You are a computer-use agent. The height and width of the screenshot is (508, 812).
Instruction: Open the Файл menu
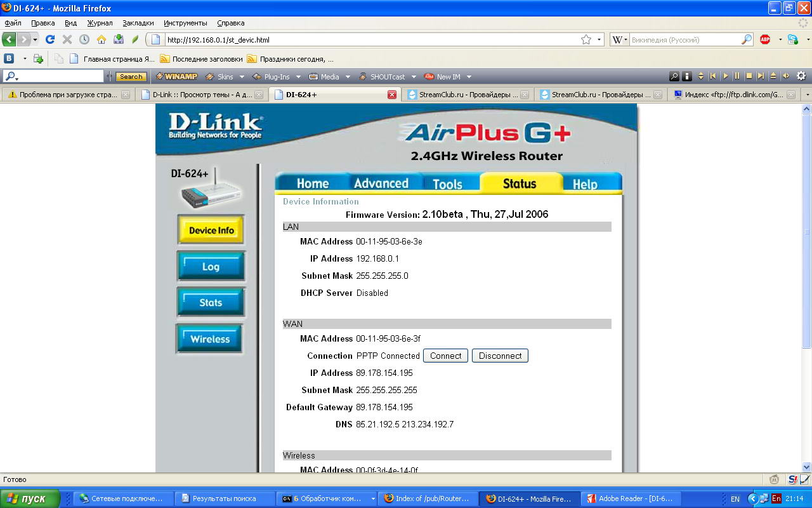(x=13, y=23)
